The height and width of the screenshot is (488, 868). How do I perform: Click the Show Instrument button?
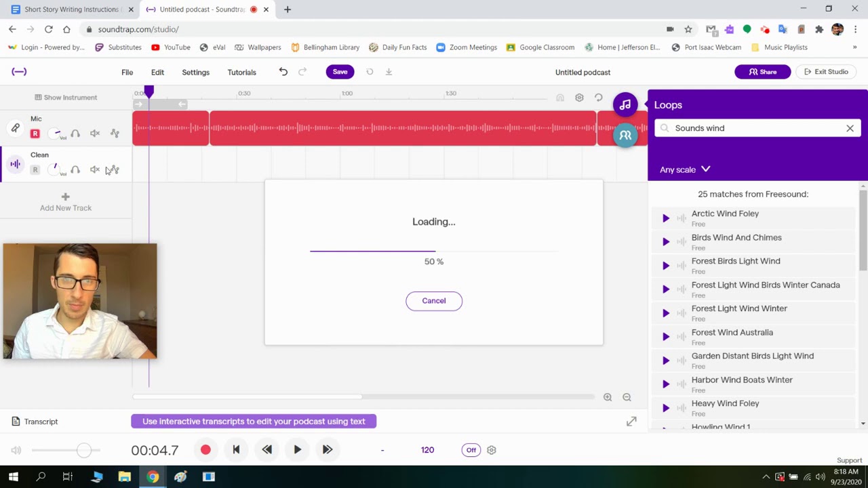click(66, 98)
